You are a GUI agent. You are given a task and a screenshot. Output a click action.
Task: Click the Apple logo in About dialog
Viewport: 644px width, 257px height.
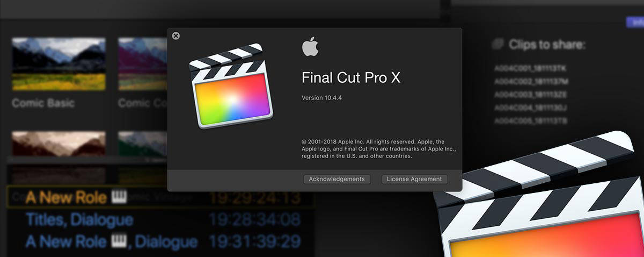310,47
